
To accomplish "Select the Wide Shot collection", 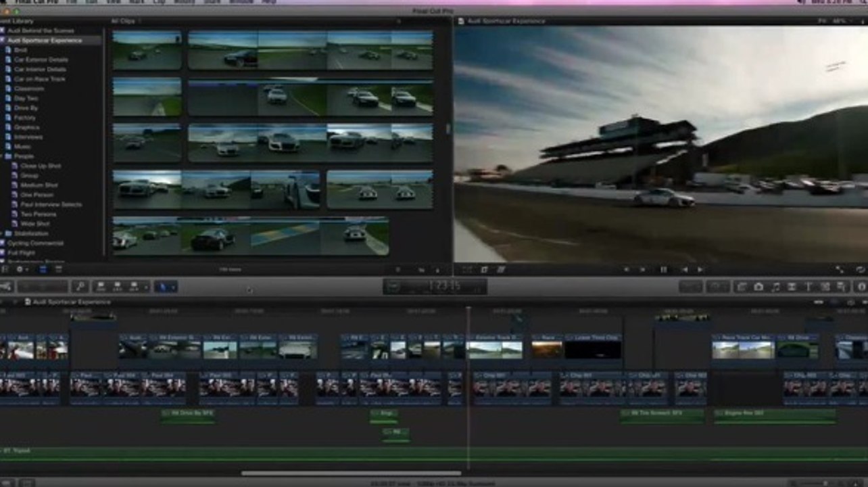I will (35, 224).
